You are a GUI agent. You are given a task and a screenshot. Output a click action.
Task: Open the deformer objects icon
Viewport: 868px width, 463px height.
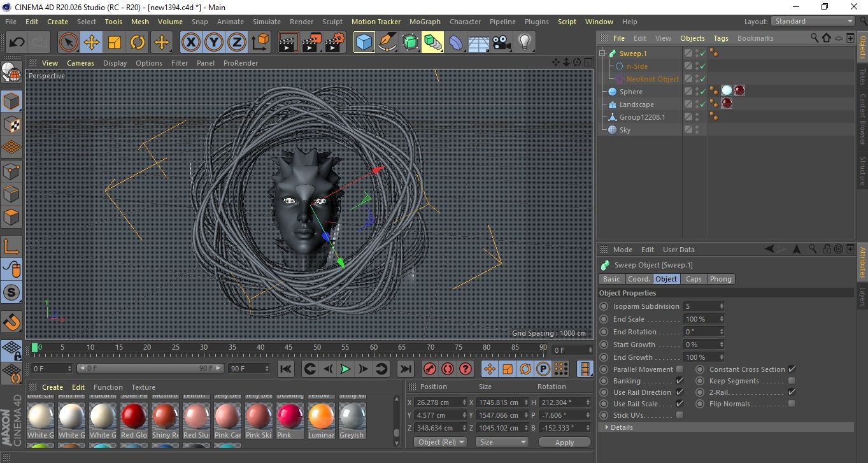455,43
